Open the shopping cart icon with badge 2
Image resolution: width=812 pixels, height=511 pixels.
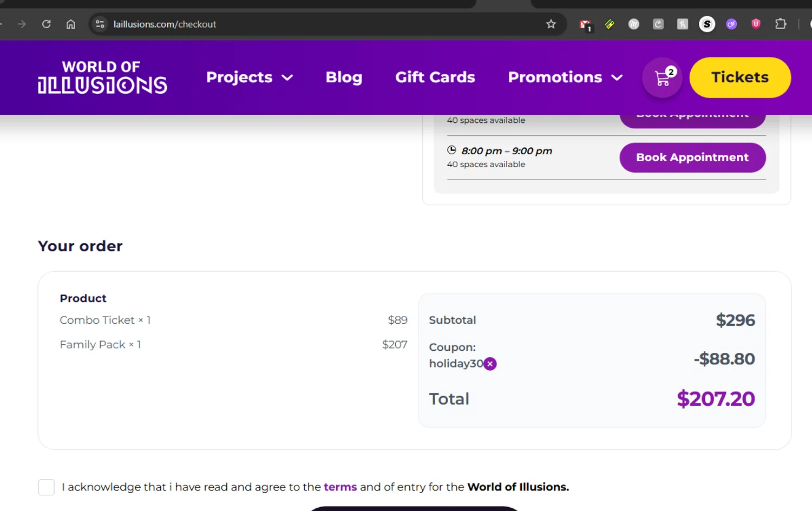[x=663, y=77]
